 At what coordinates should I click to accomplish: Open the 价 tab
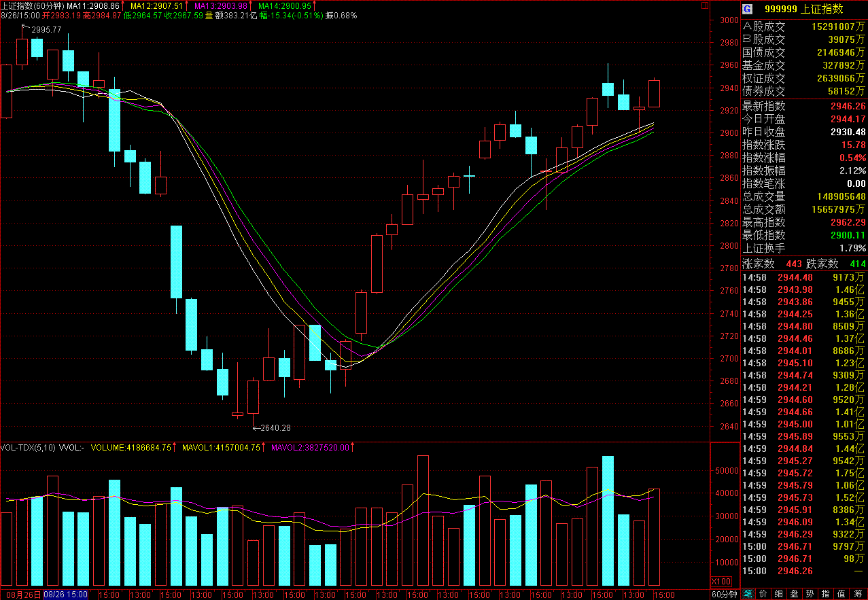tap(763, 594)
